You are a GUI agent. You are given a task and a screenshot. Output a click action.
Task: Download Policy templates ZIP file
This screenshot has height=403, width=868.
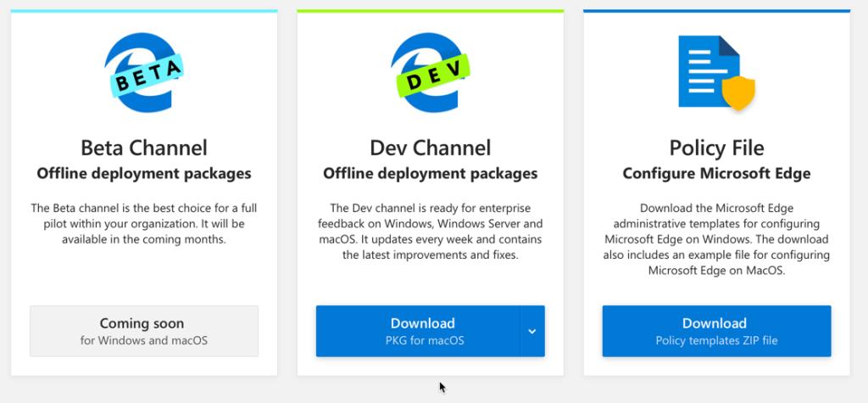[x=716, y=331]
